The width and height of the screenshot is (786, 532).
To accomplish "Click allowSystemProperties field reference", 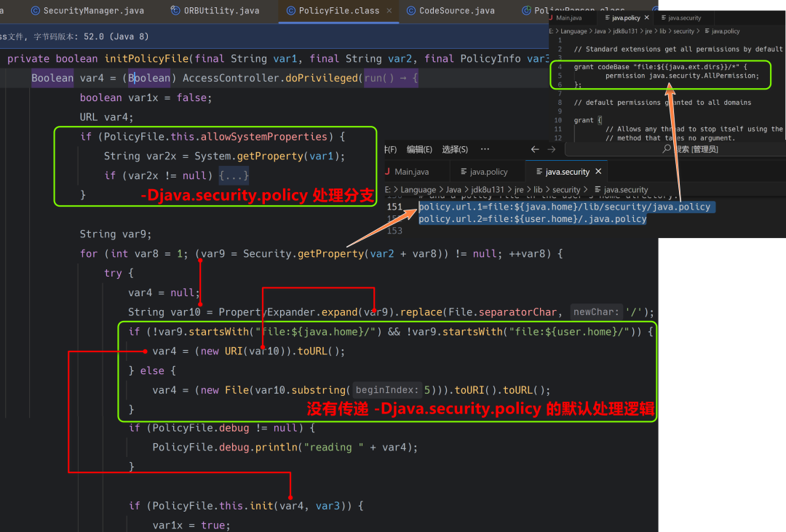I will click(x=263, y=137).
